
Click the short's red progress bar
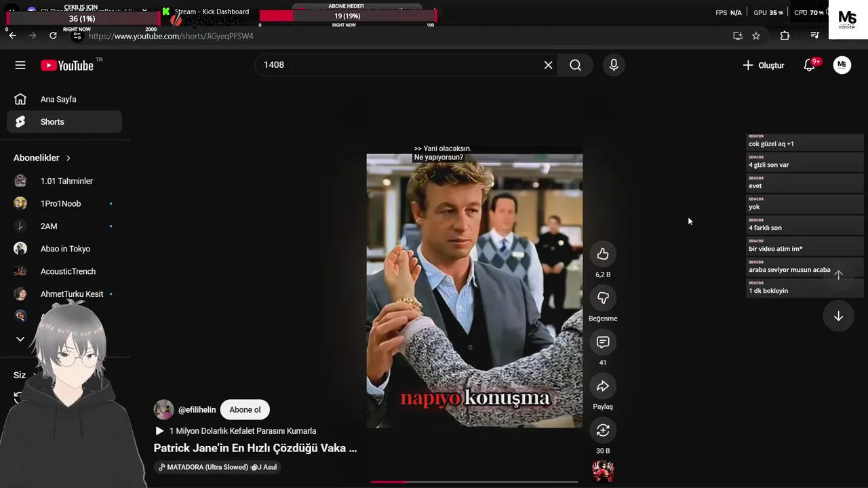(x=474, y=482)
